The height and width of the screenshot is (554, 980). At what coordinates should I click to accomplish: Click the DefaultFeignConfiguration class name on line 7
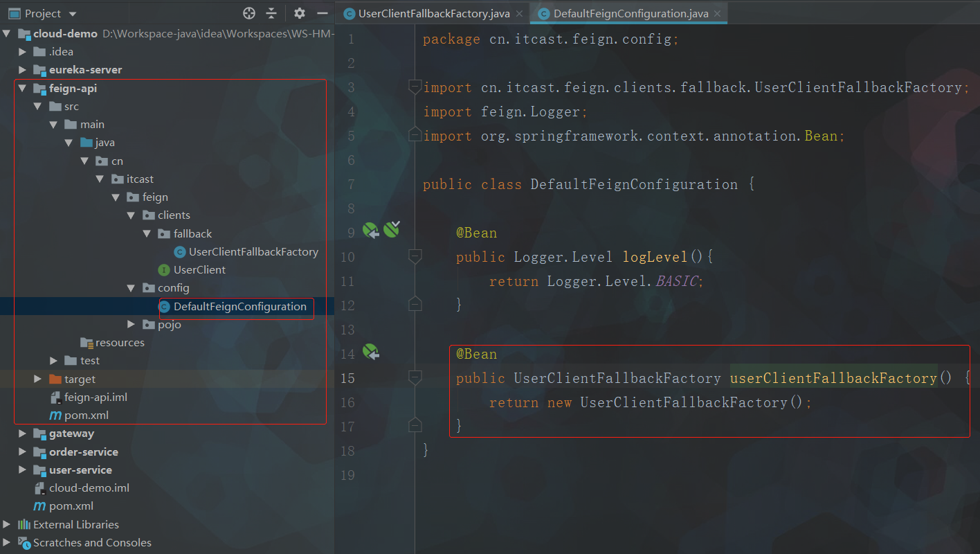[634, 184]
